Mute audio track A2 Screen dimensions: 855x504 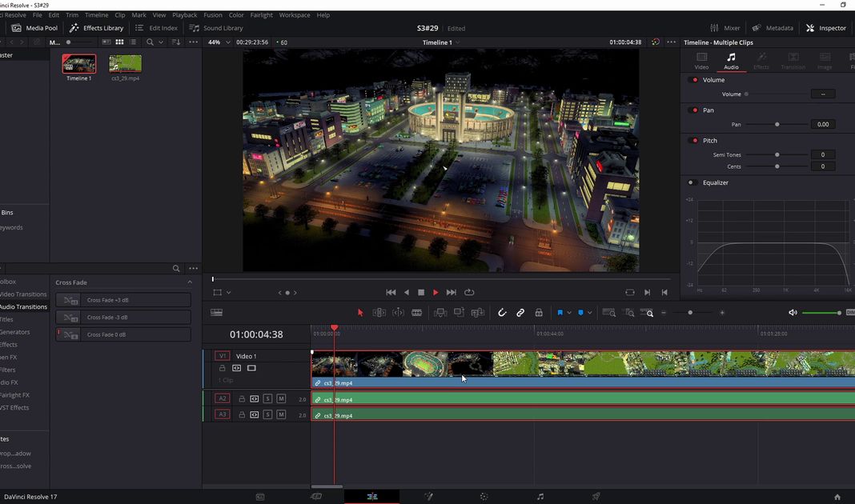point(281,398)
